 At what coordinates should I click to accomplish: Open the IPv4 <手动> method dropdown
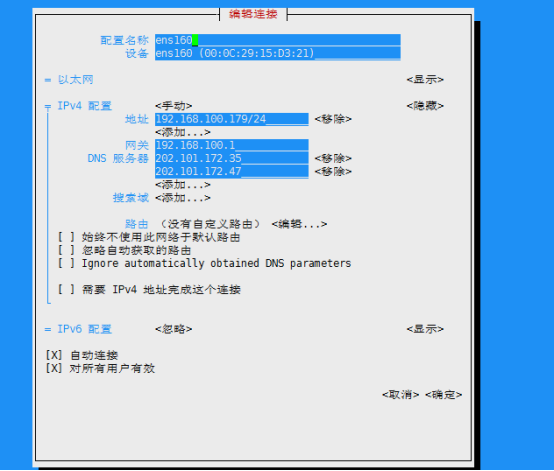(x=173, y=106)
